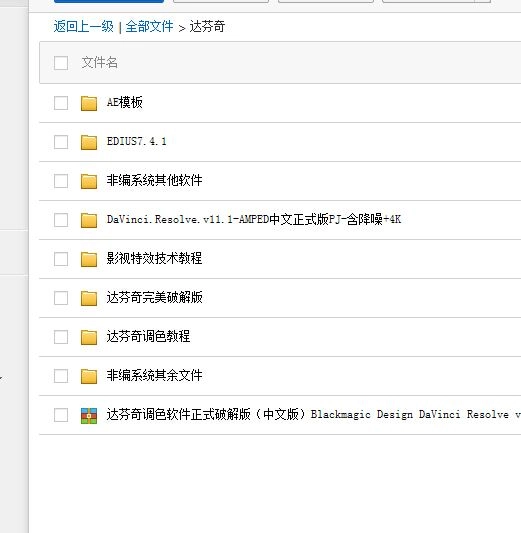Click the 达芬奇完美破解版 folder icon

click(x=89, y=298)
